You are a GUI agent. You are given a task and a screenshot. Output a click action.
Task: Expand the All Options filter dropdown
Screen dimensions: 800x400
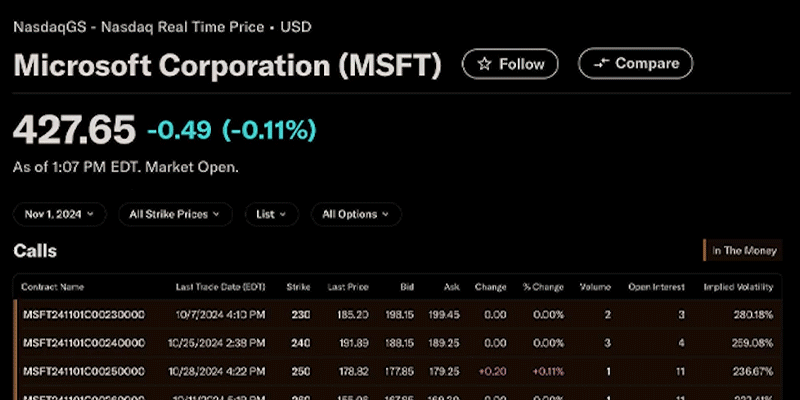(356, 214)
